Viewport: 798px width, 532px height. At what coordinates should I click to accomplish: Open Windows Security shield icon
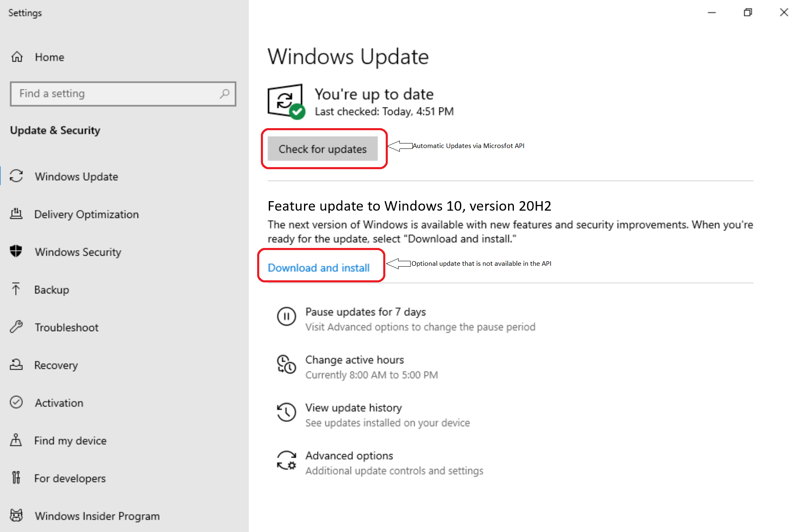(16, 252)
